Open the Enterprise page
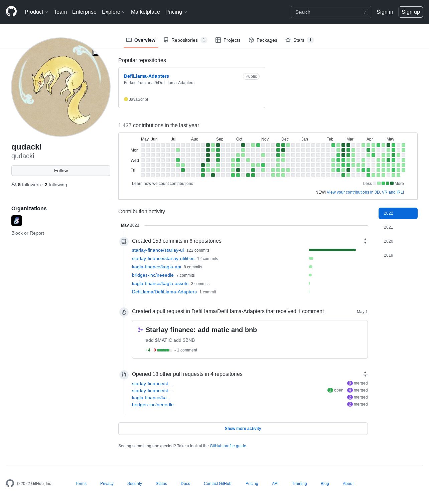The width and height of the screenshot is (429, 504). coord(84,12)
